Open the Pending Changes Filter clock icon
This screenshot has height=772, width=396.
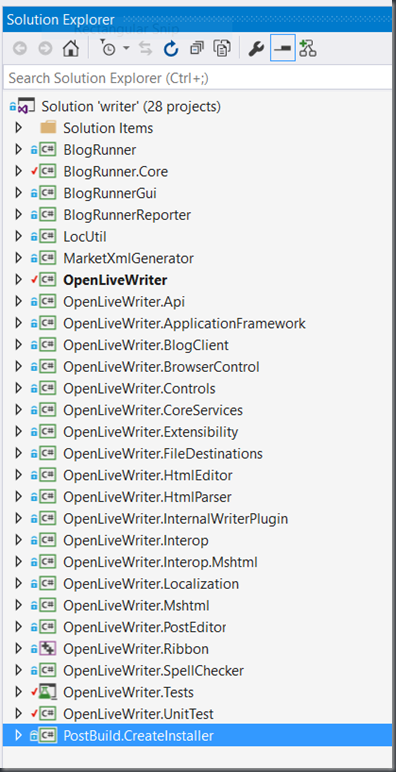pos(107,48)
